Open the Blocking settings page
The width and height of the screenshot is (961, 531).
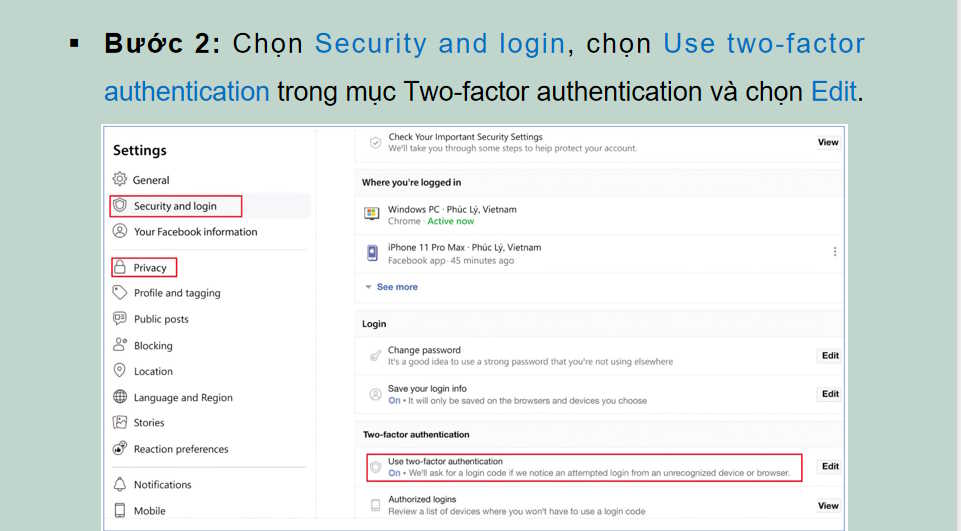(153, 346)
